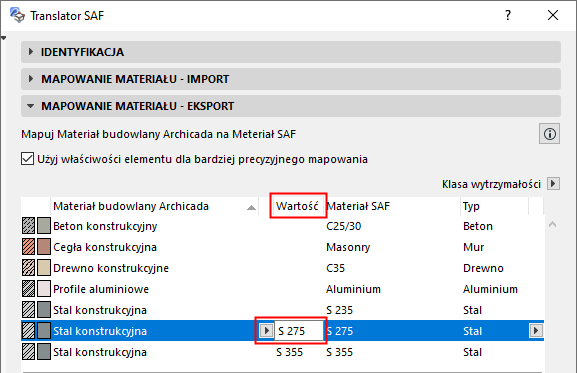
Task: Open the Klasa wytrzymałości arrow menu
Action: pos(553,184)
